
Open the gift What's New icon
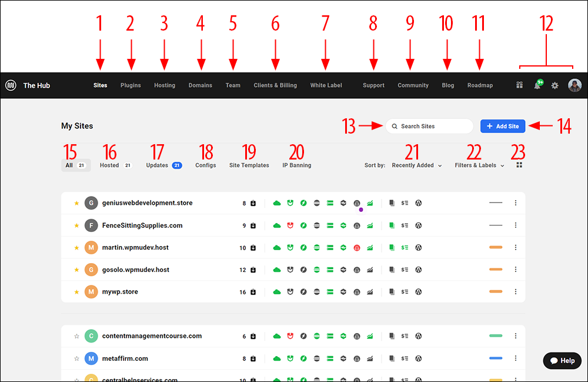click(x=519, y=85)
